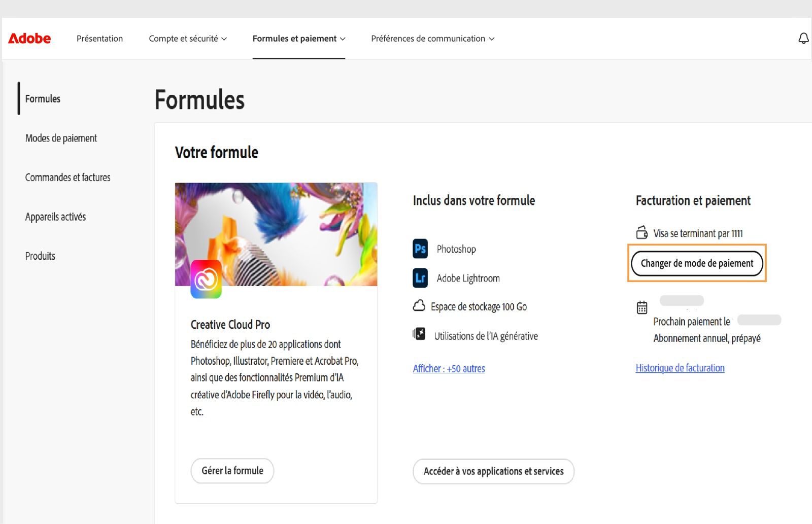Click the Facturation et paiement heading
812x524 pixels.
[x=693, y=200]
